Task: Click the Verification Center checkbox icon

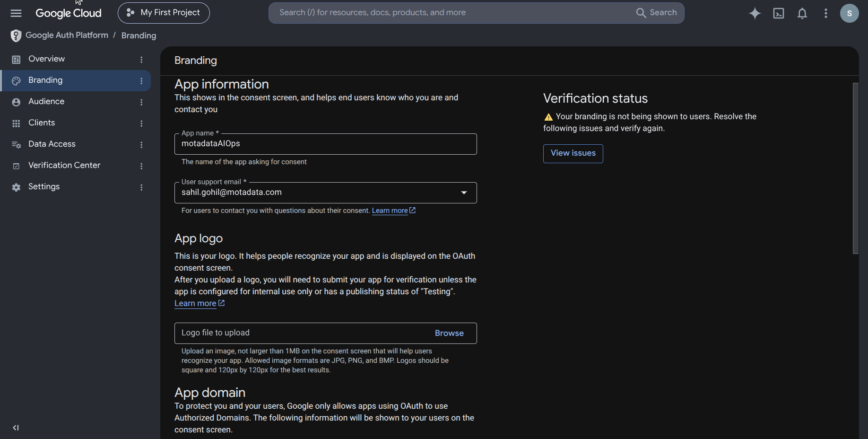Action: 16,166
